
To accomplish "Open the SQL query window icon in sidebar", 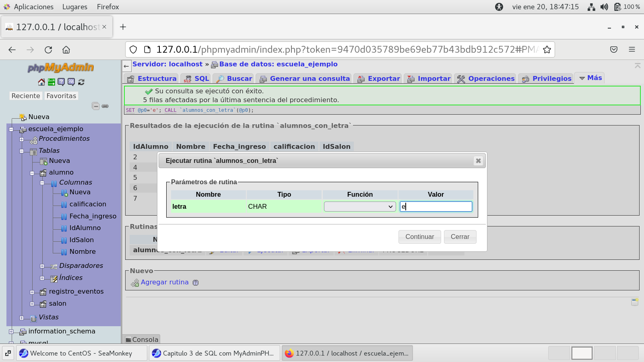I will click(71, 82).
